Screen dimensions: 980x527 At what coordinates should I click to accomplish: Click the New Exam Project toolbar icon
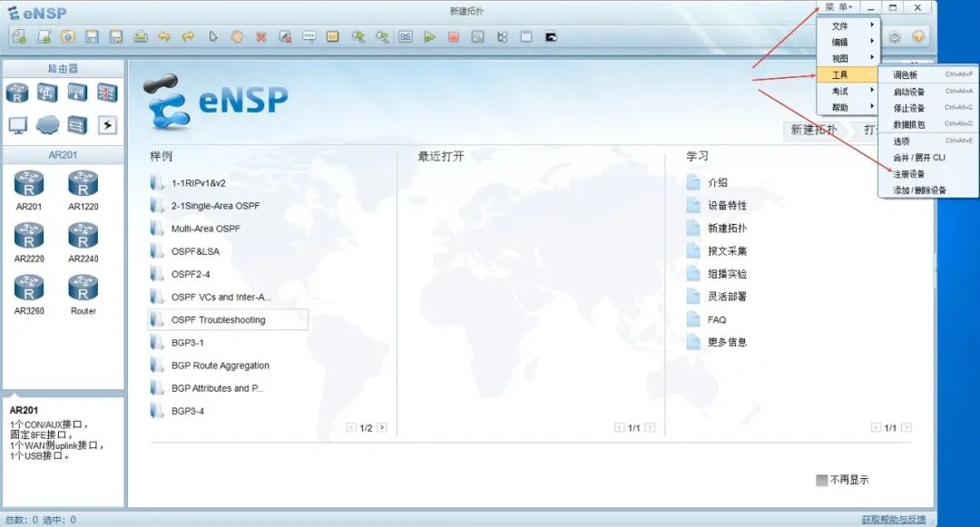[x=44, y=37]
